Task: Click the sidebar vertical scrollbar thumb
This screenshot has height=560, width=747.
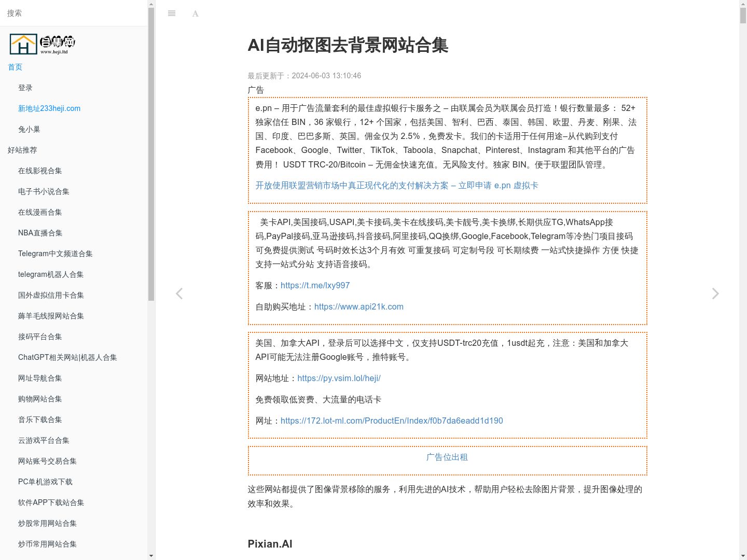Action: (151, 155)
